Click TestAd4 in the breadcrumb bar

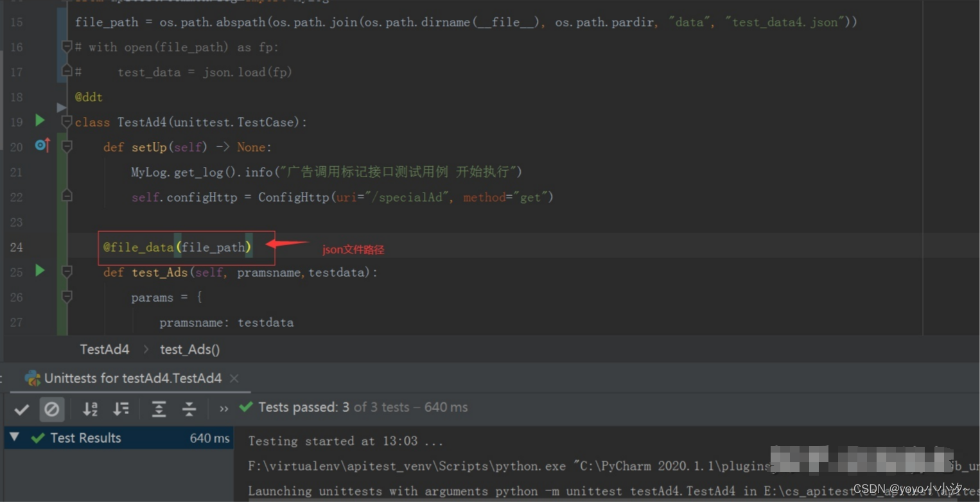pos(104,349)
